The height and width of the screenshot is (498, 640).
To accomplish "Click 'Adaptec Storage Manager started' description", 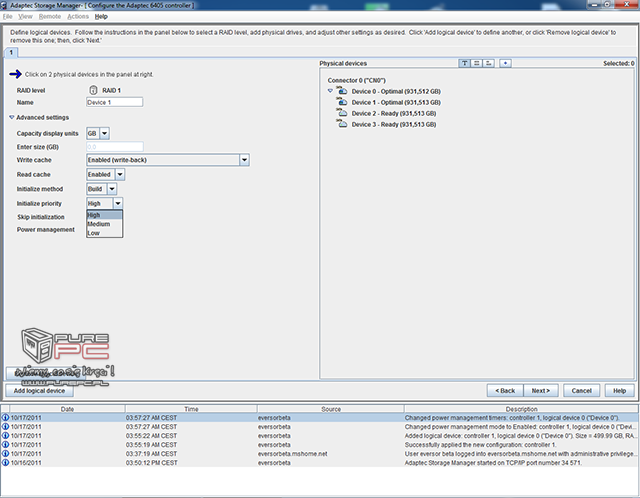I will (493, 462).
